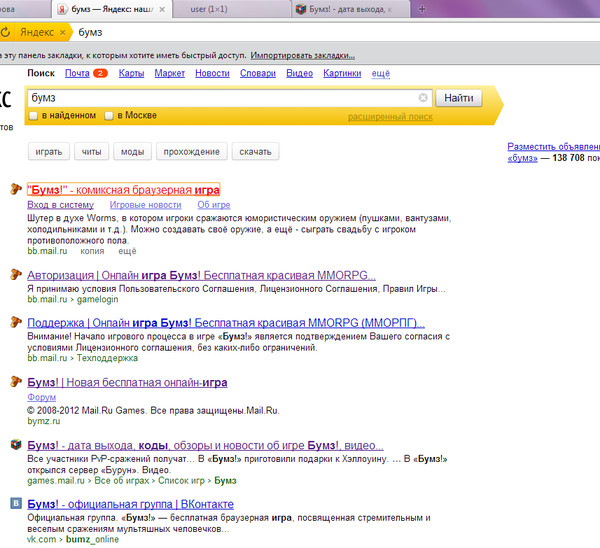Image resolution: width=600 pixels, height=548 pixels.
Task: Open 'Поддержка | Онлайн игра Бумз' result
Action: point(226,323)
